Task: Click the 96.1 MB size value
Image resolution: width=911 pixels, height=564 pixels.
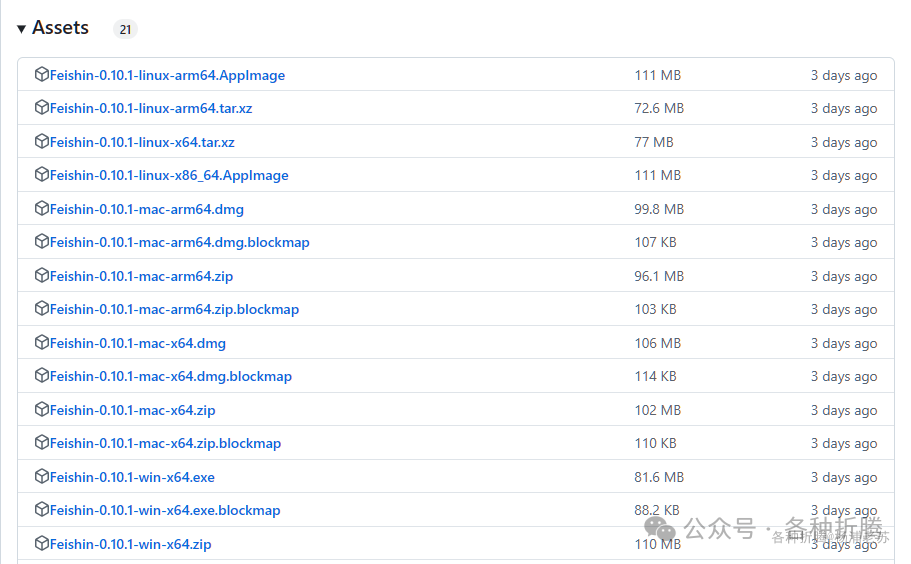Action: pyautogui.click(x=659, y=276)
